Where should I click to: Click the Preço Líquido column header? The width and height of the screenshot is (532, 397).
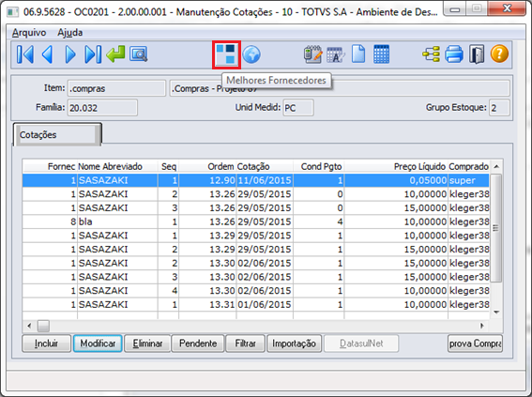(x=396, y=167)
